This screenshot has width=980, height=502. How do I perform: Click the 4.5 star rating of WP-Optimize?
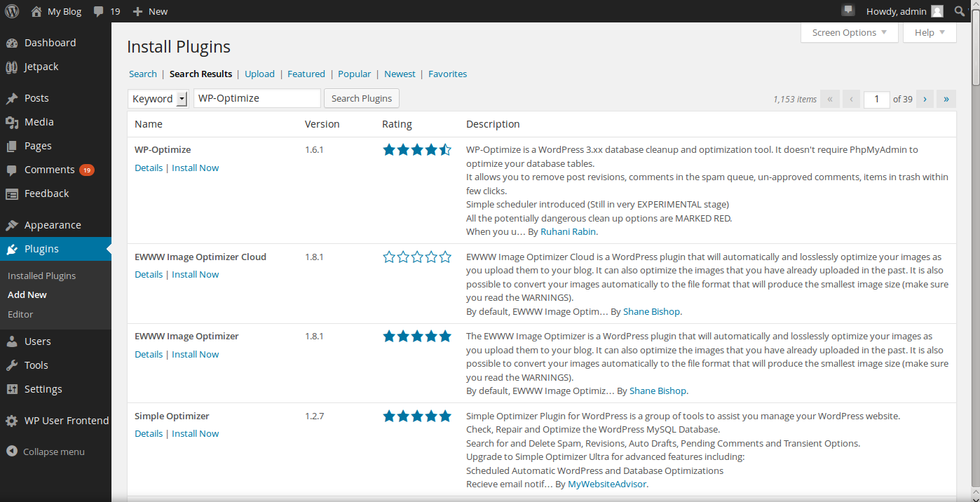[x=417, y=149]
